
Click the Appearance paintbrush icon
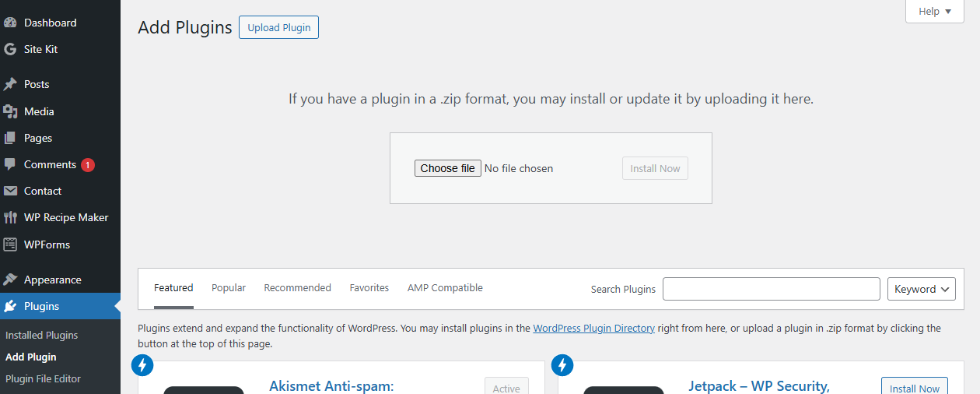(x=10, y=280)
